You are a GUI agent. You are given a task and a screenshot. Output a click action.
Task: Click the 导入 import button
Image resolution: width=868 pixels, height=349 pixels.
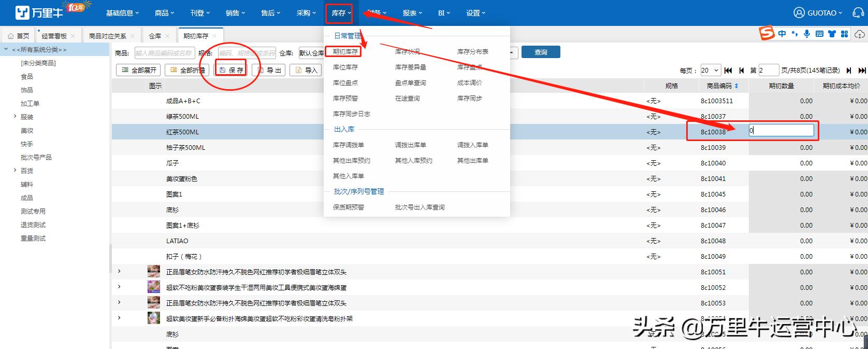(306, 70)
